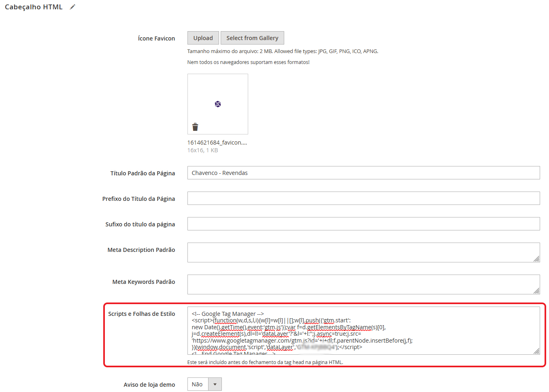The height and width of the screenshot is (392, 549).
Task: Click inside Meta Keywords Padrão textarea
Action: click(x=364, y=284)
